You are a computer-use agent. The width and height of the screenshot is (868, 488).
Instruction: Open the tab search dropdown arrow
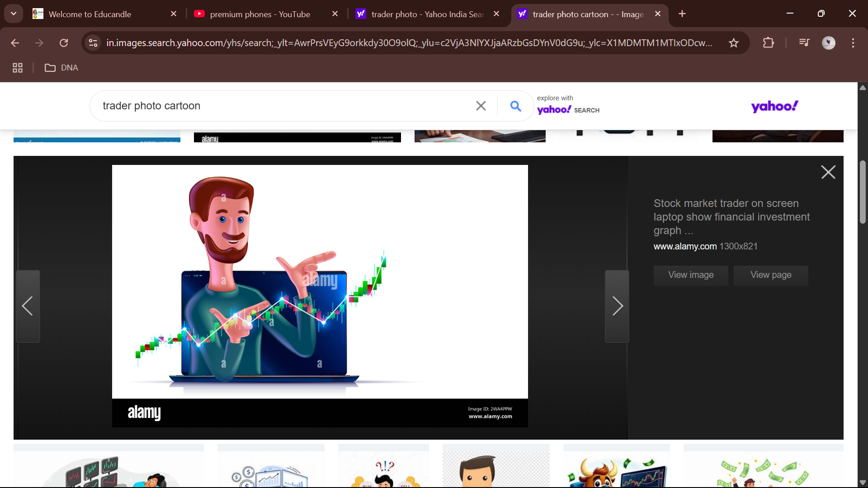pyautogui.click(x=14, y=14)
